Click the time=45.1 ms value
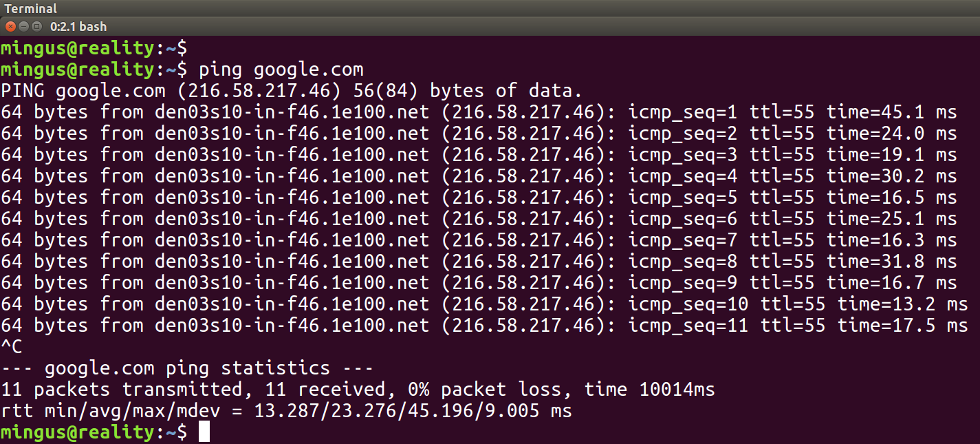Screen dimensions: 980x444 coord(891,112)
